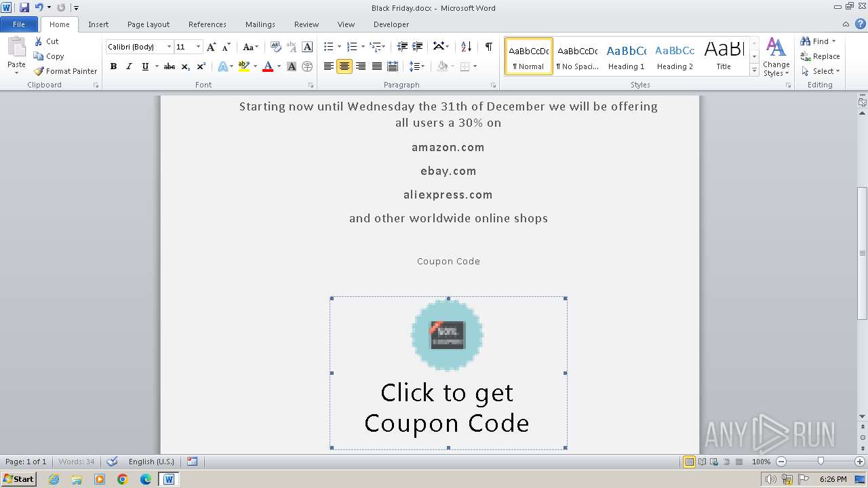Click the Character Border icon

[307, 47]
